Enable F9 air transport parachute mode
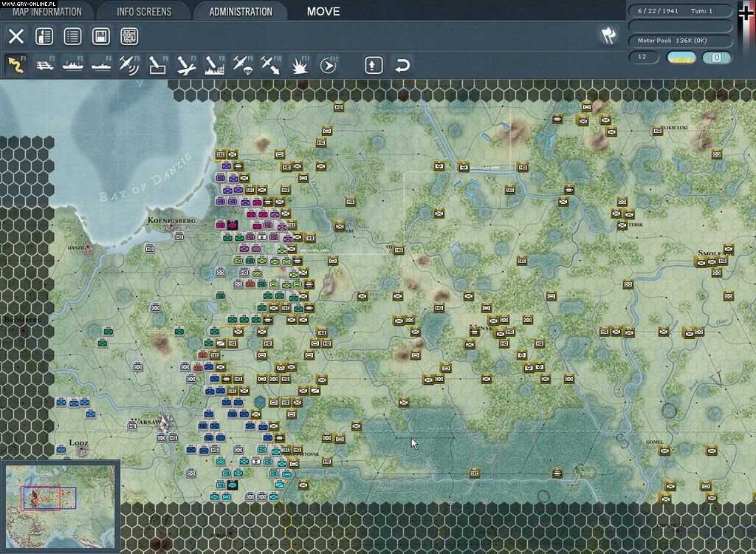This screenshot has width=756, height=554. click(243, 65)
